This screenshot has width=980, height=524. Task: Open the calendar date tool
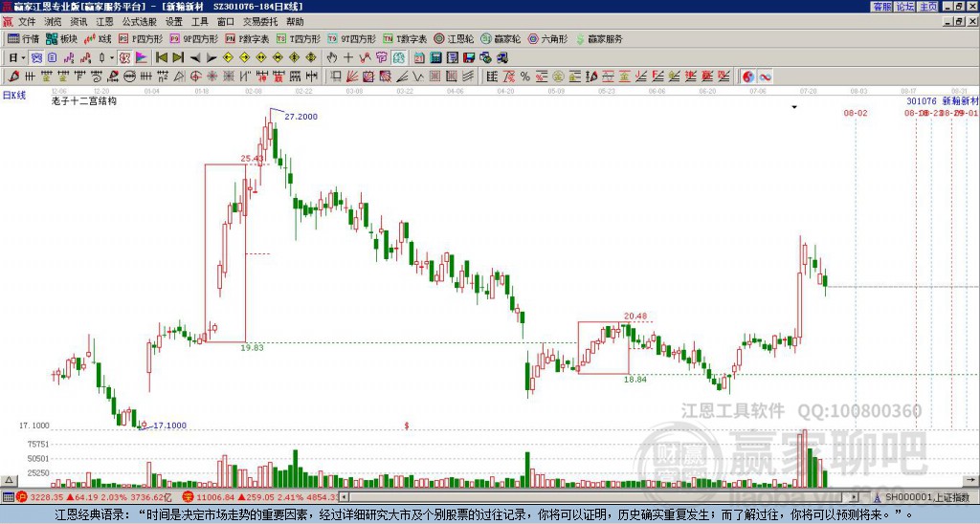419,57
